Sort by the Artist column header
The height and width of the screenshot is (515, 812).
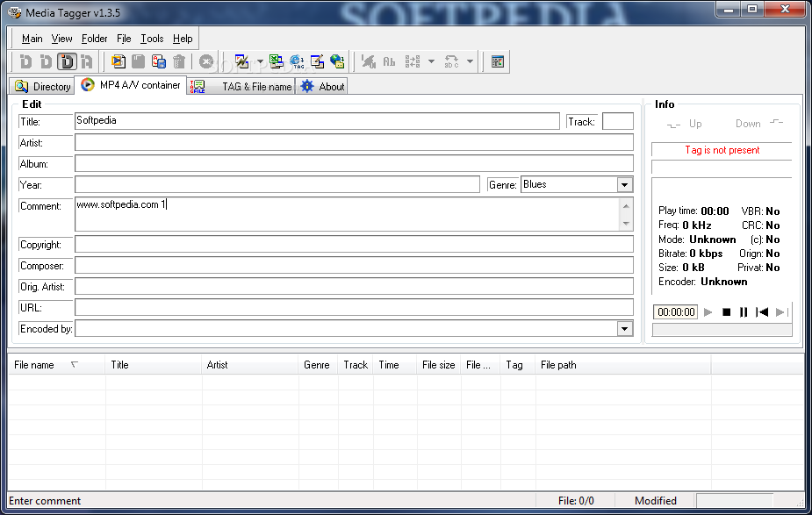click(249, 365)
